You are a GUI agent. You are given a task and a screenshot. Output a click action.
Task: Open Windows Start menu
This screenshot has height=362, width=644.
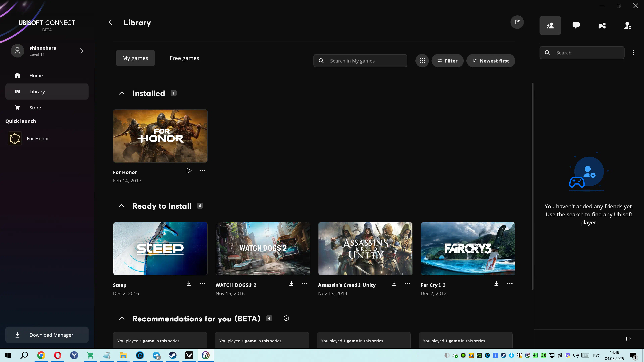(x=8, y=355)
